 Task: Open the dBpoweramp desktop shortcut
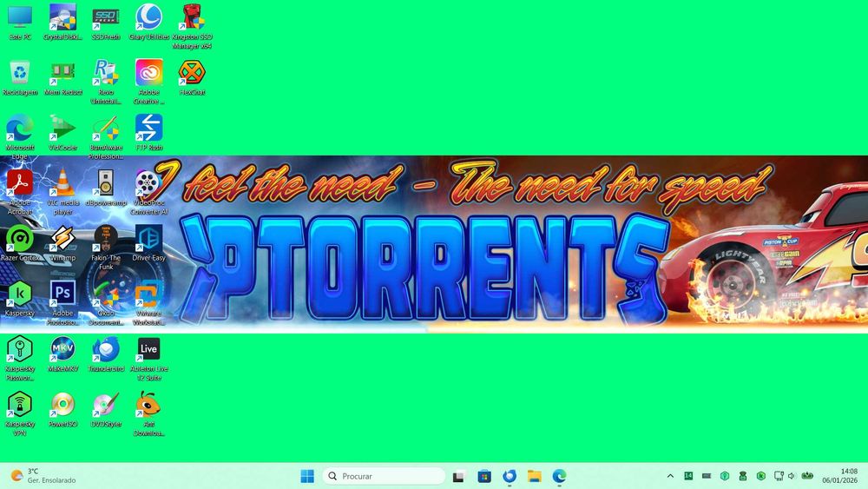(106, 188)
